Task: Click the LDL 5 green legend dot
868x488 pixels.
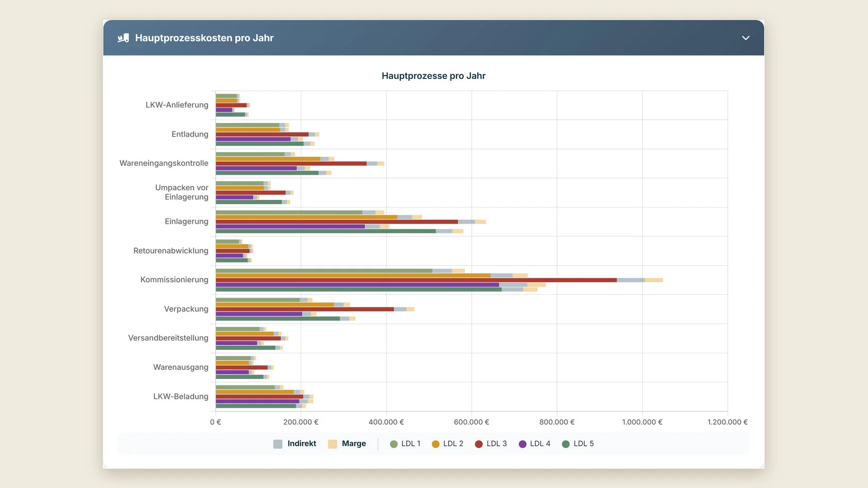Action: click(x=566, y=444)
